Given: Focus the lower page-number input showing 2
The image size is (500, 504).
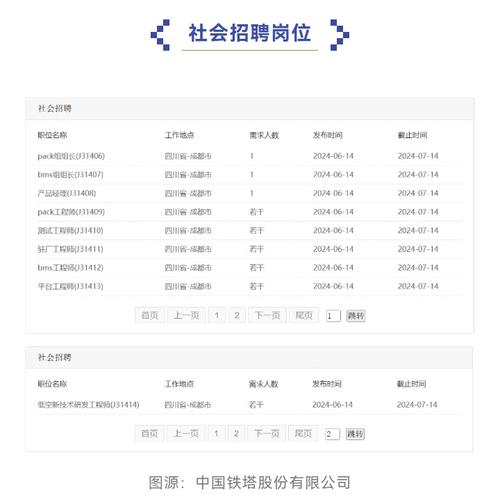Looking at the screenshot, I should [332, 434].
